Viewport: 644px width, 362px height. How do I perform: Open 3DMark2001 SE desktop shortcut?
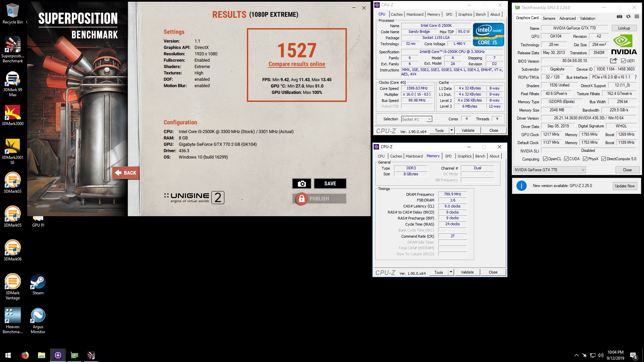[13, 152]
